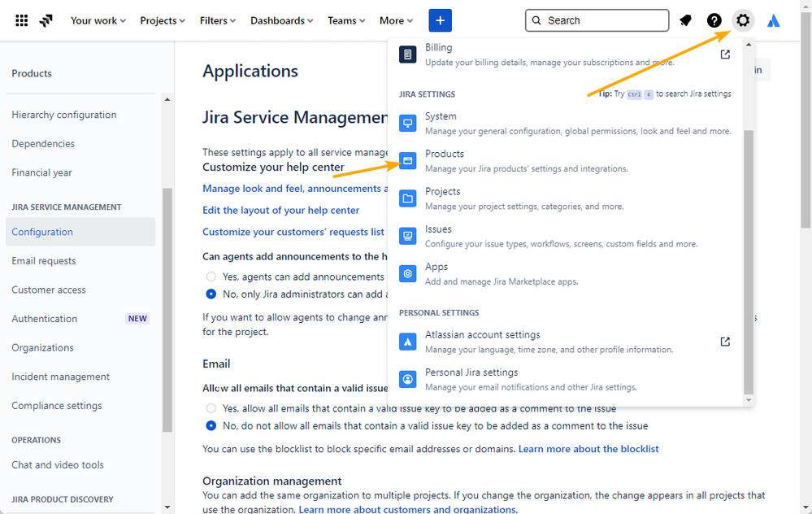Click 'Manage look and feel, announcements' link

pos(295,189)
